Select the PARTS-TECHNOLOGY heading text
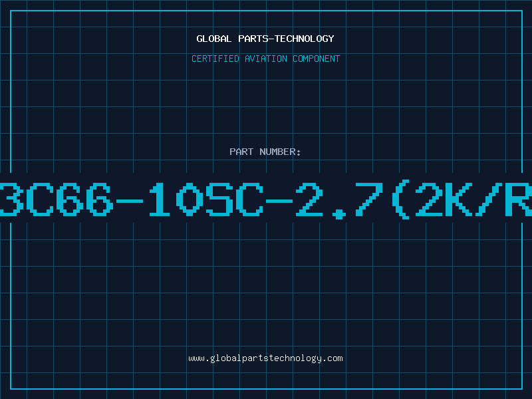Viewport: 532px width, 399px height. tap(287, 39)
